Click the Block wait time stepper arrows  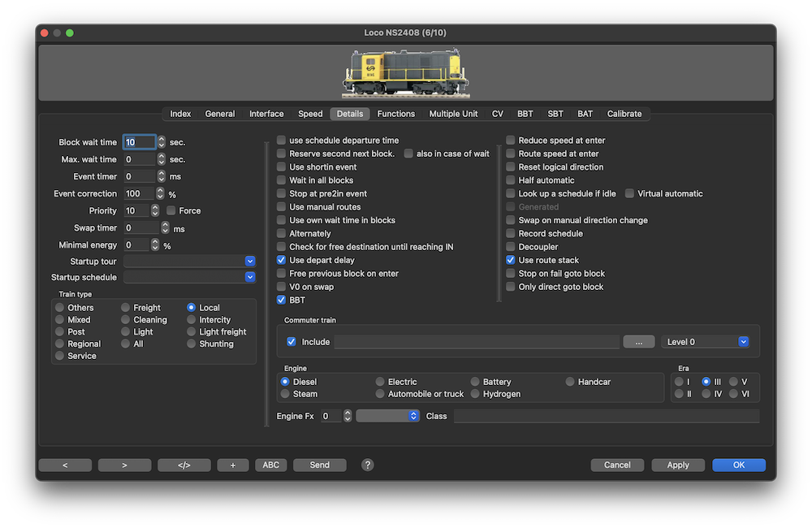pos(162,142)
